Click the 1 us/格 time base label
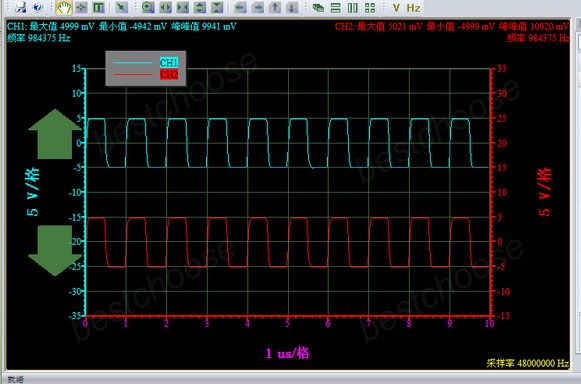The width and height of the screenshot is (581, 384). click(x=288, y=353)
